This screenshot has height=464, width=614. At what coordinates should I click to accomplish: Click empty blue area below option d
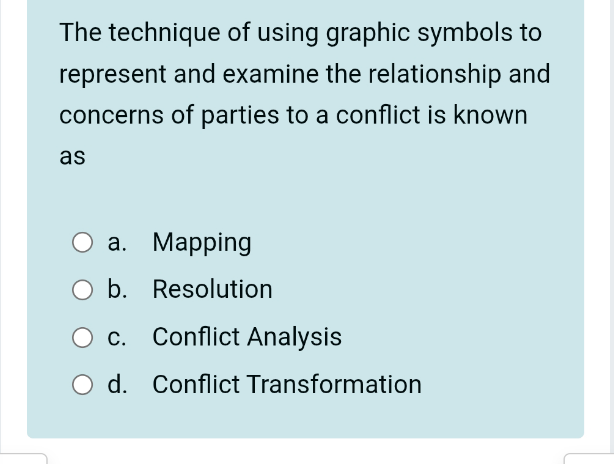pos(305,417)
